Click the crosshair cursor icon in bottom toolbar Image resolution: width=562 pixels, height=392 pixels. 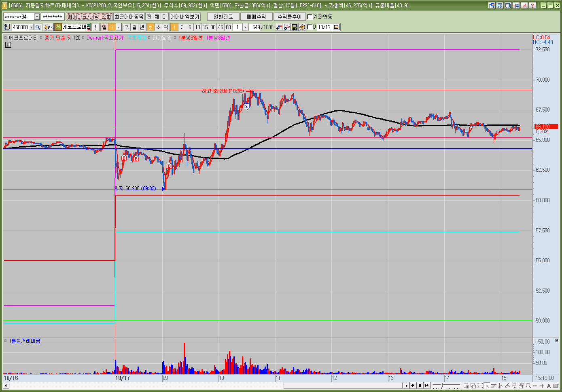pyautogui.click(x=487, y=386)
